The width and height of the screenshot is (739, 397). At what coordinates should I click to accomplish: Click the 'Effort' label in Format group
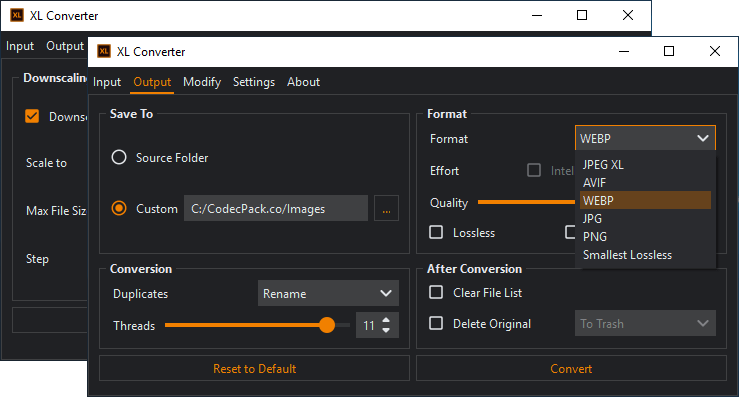(444, 171)
